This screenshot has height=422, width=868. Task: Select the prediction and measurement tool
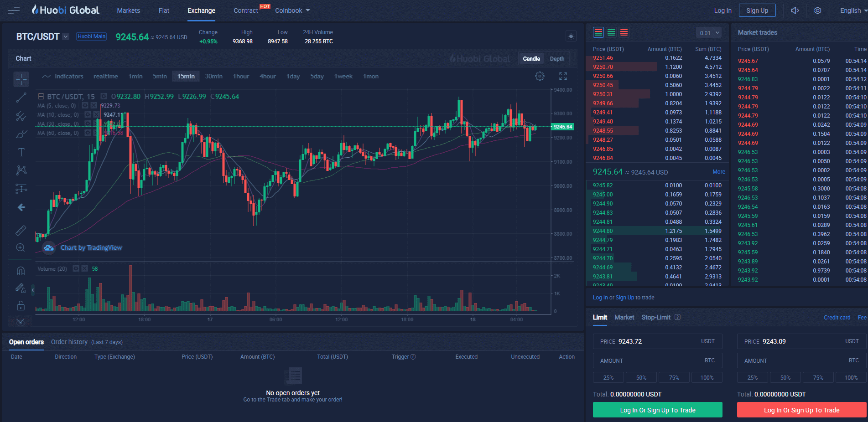21,189
